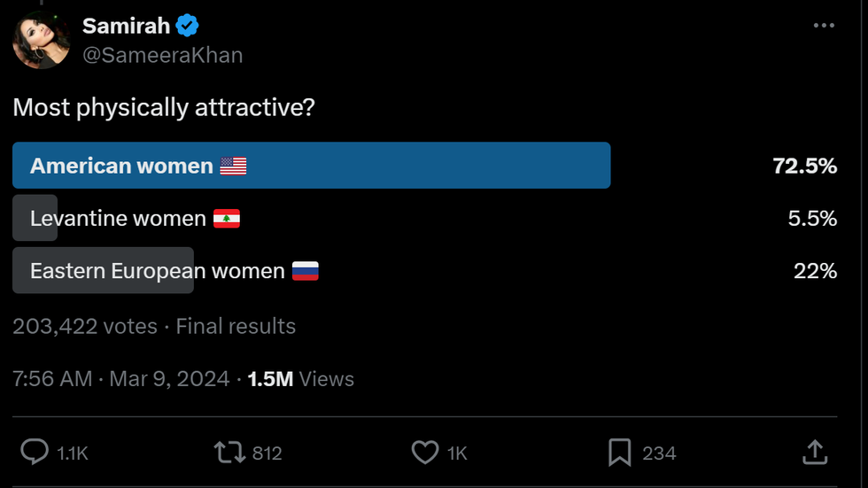Click the 7:56 AM Mar 9, 2024 timestamp
This screenshot has height=488, width=868.
point(121,379)
